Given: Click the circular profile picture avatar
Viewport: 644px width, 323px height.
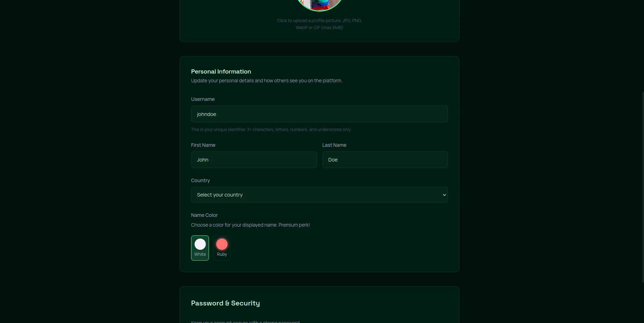Looking at the screenshot, I should [x=319, y=5].
